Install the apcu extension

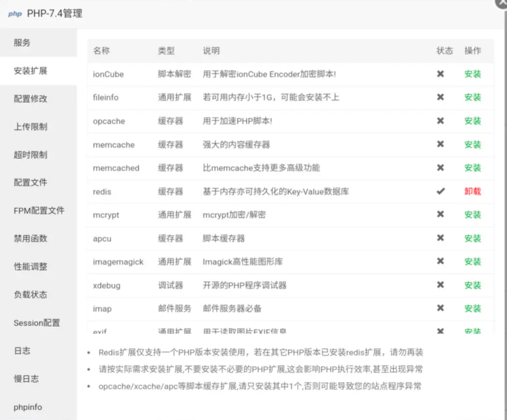pyautogui.click(x=473, y=239)
